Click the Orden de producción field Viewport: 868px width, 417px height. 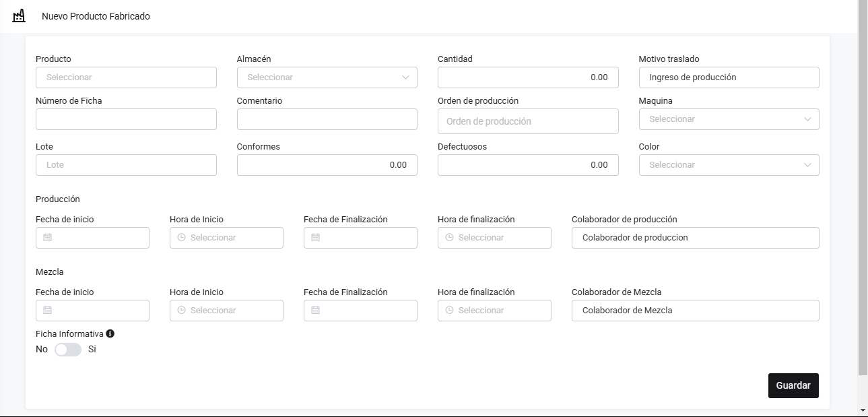click(x=527, y=122)
